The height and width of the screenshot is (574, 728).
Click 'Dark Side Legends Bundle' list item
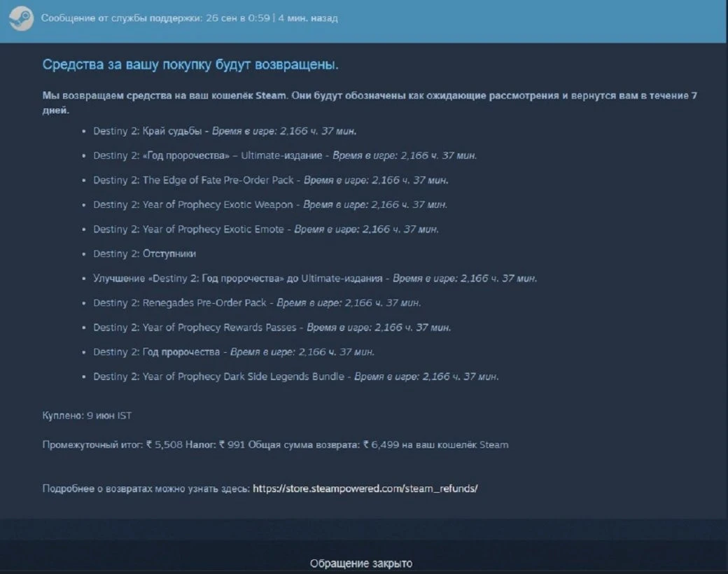(218, 376)
